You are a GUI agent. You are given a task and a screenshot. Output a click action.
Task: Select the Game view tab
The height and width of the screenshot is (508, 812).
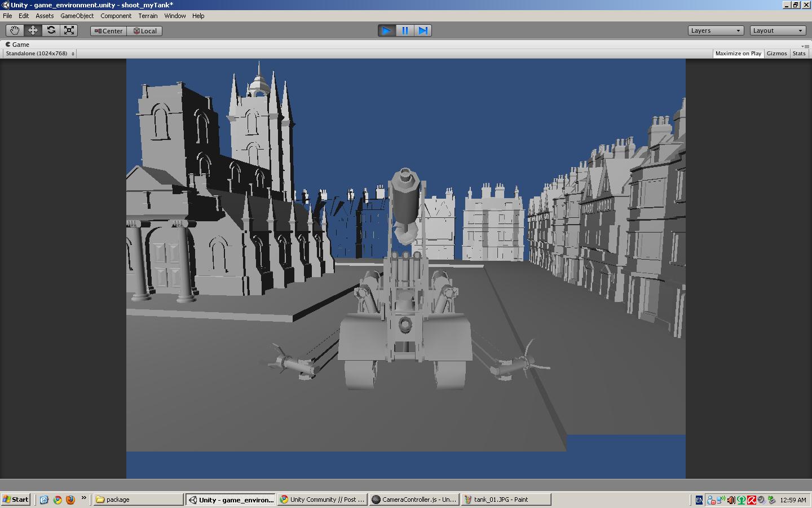pos(17,45)
